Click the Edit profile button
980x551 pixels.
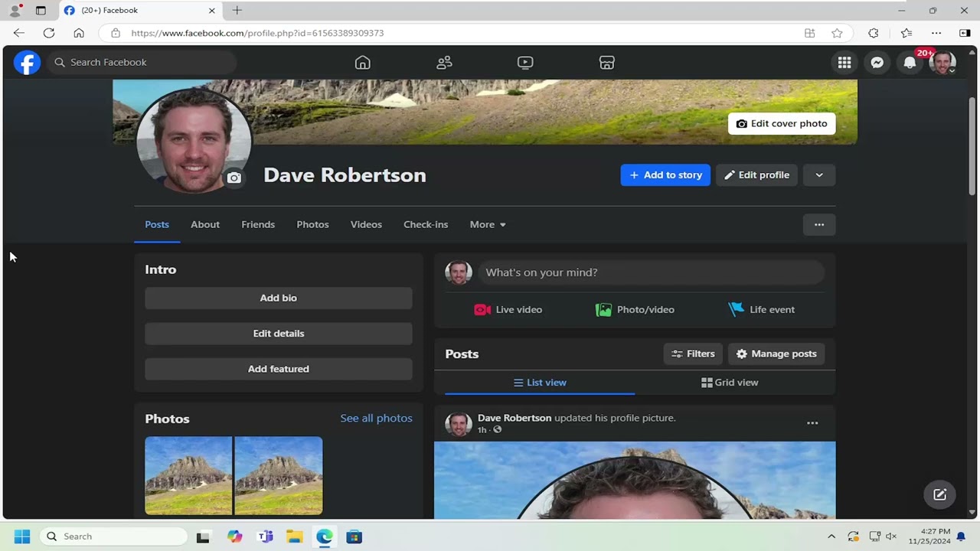point(757,175)
